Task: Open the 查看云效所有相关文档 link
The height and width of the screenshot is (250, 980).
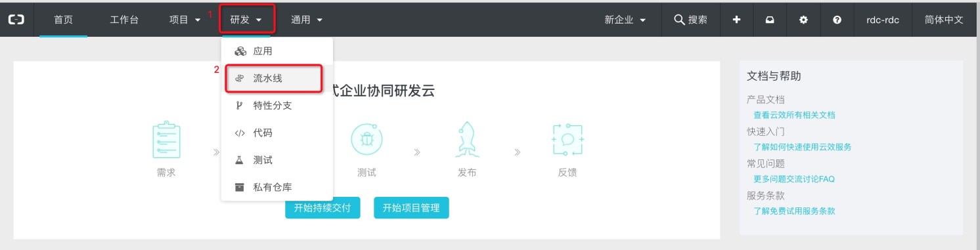Action: 794,115
